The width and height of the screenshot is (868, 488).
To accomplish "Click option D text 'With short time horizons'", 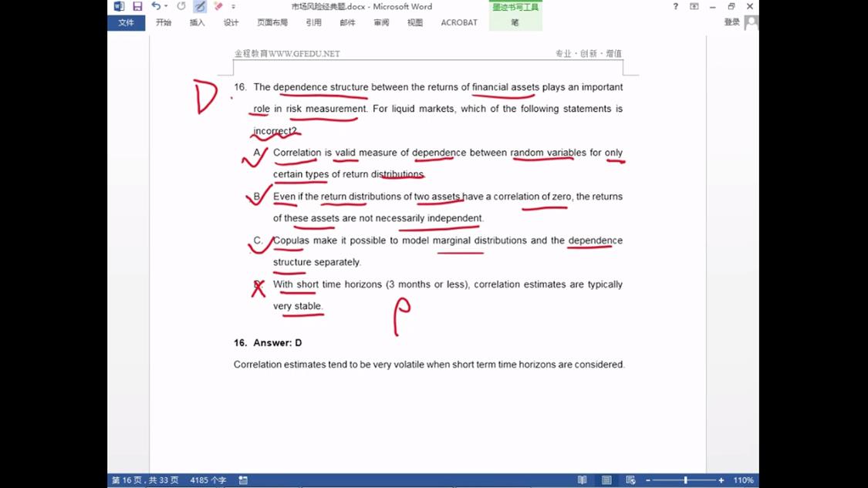I will click(x=327, y=284).
